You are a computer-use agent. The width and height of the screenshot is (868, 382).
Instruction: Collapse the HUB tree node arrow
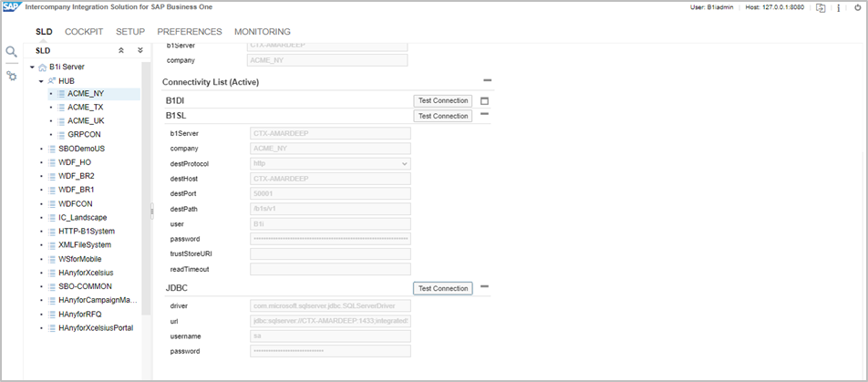[x=41, y=80]
